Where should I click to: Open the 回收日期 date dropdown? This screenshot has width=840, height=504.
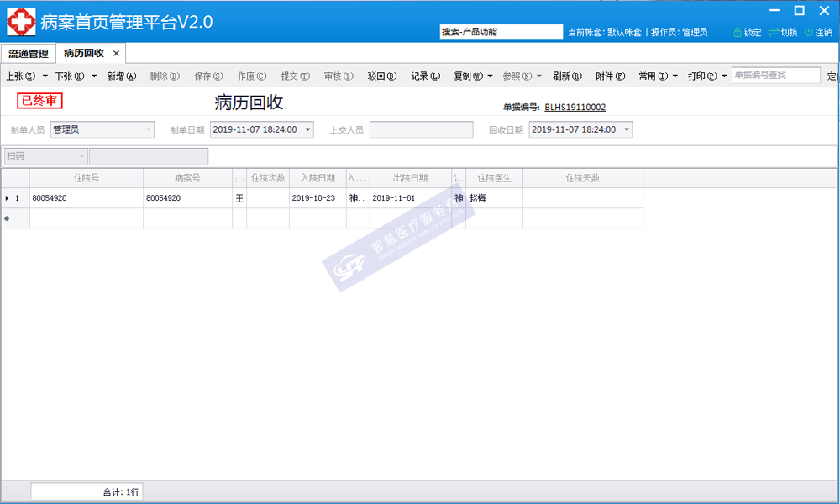(x=627, y=129)
